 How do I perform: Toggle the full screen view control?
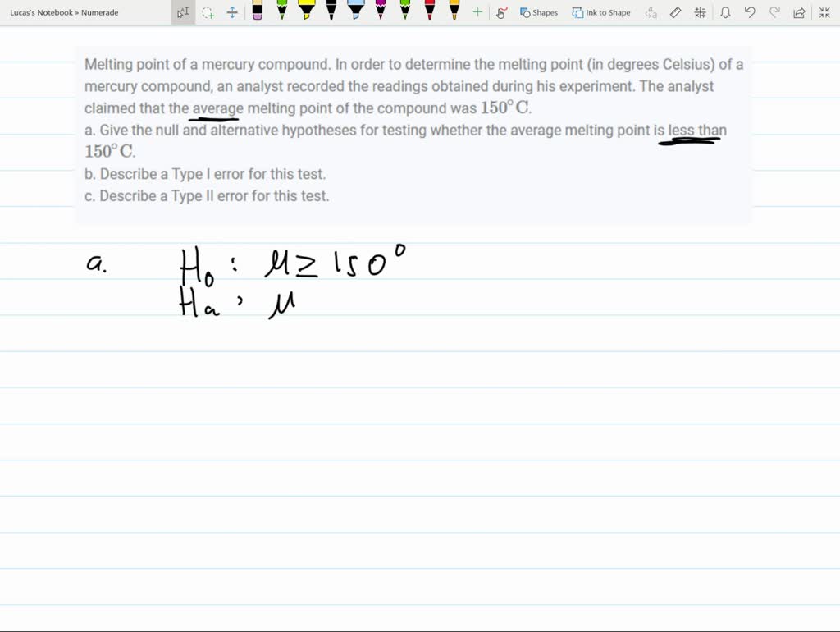(x=823, y=11)
